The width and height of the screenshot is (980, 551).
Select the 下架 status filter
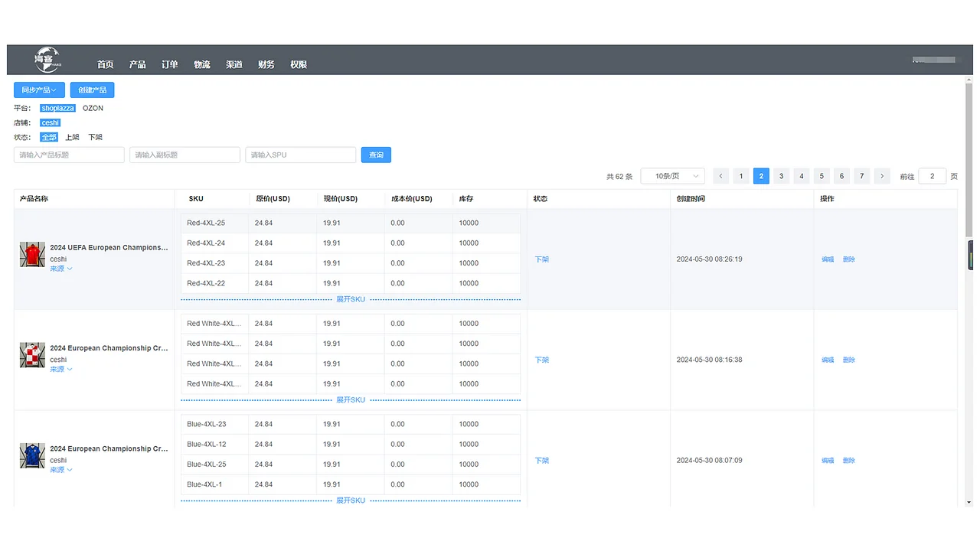(95, 137)
